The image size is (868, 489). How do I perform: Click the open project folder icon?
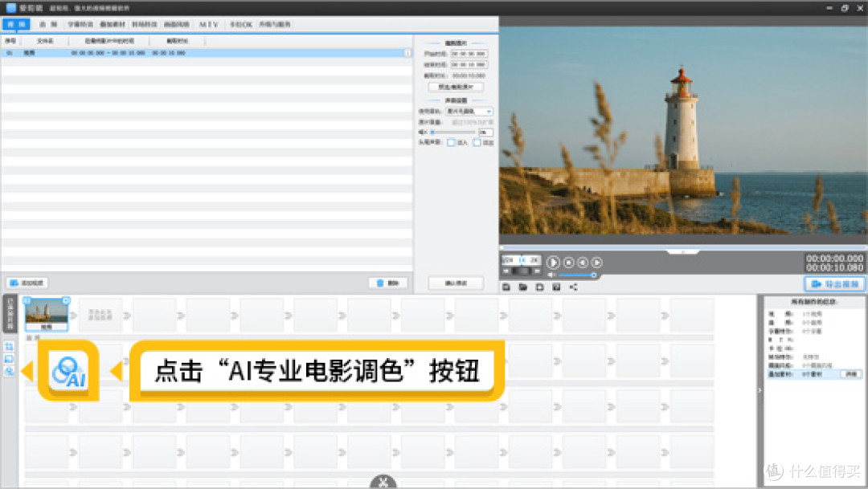[522, 287]
